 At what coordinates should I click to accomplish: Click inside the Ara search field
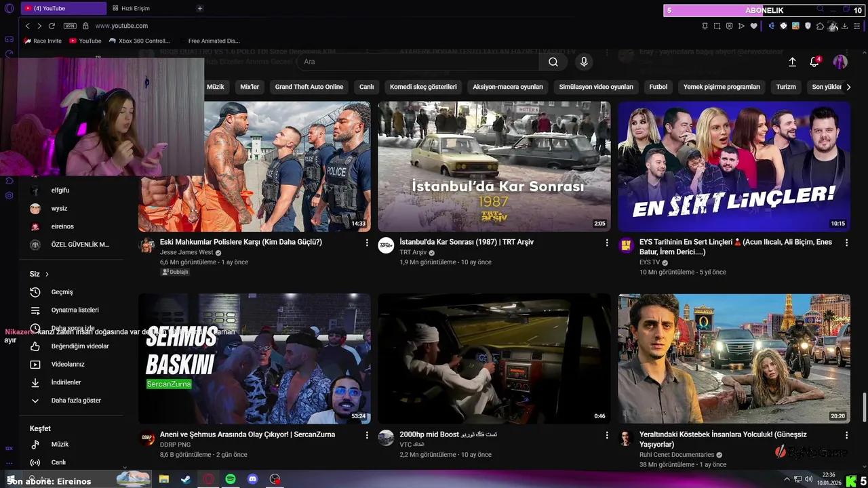tap(418, 62)
